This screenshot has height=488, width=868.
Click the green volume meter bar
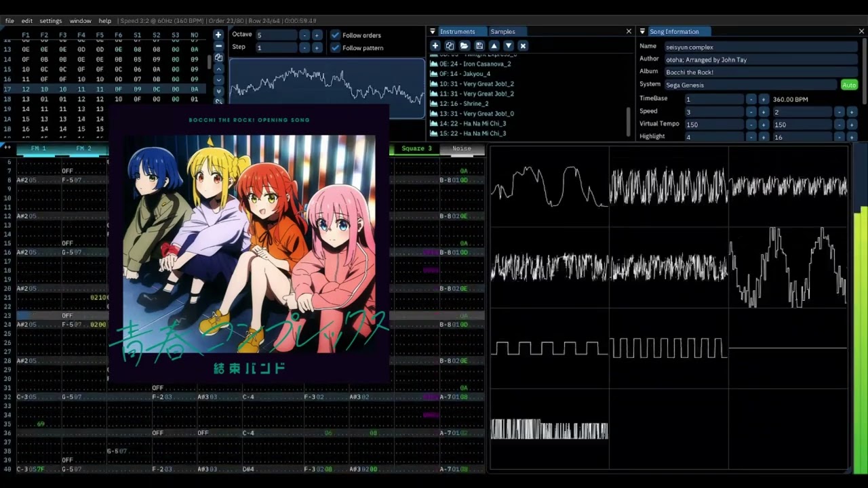coord(860,339)
